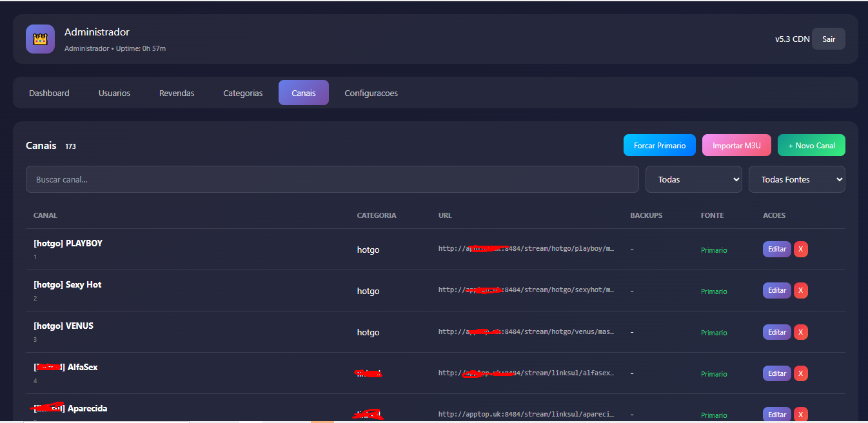Open the Usuarios tab
The width and height of the screenshot is (868, 423).
[114, 93]
